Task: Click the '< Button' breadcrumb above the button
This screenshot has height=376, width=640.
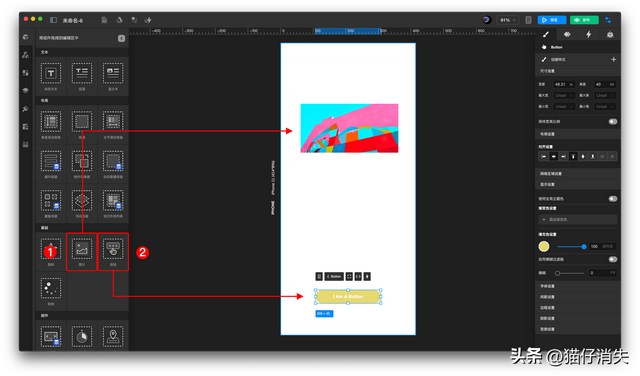Action: (x=334, y=276)
